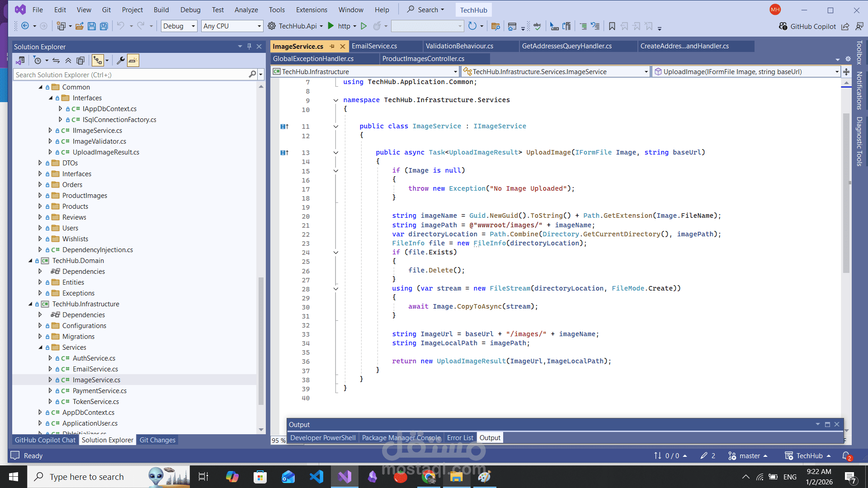Toggle pin on ImageService.cs tab
This screenshot has width=868, height=488.
tap(332, 46)
